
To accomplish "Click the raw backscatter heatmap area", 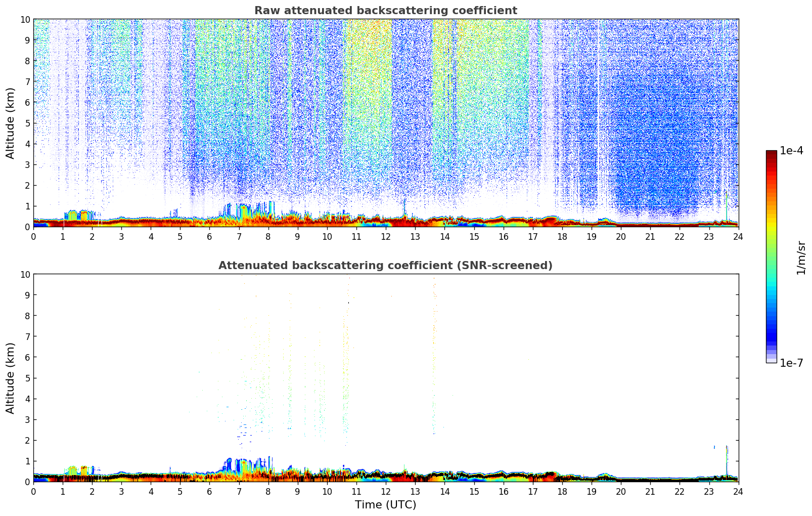I will [386, 123].
